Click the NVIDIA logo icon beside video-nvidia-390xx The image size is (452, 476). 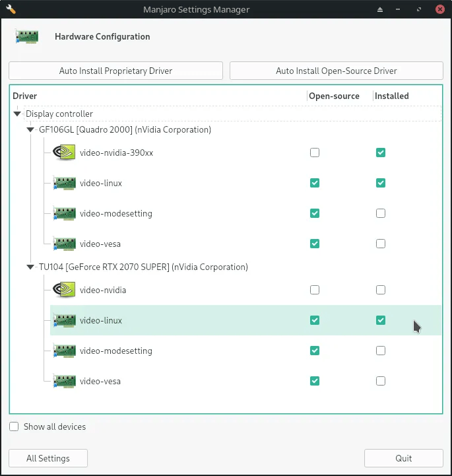tap(64, 153)
